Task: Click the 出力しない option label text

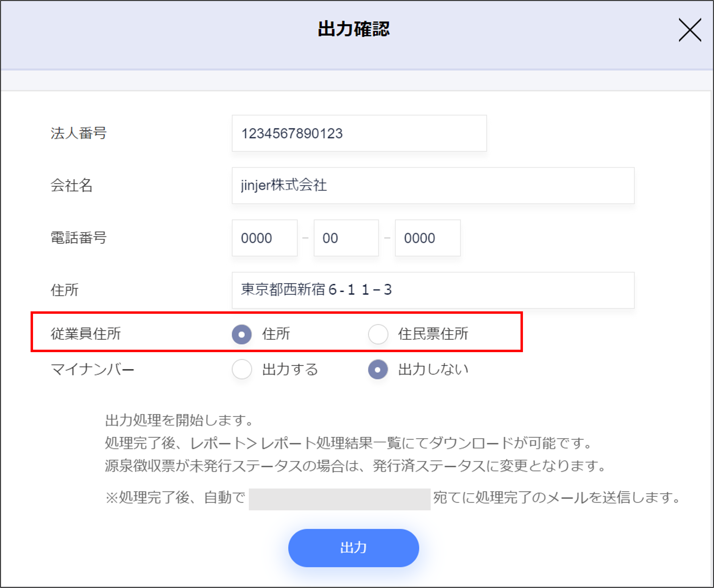Action: (x=433, y=369)
